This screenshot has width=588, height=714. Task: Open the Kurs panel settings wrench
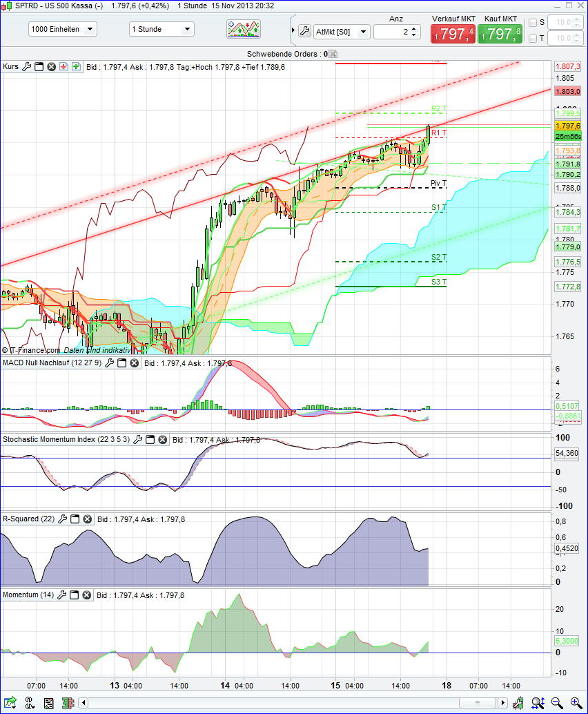pyautogui.click(x=26, y=67)
